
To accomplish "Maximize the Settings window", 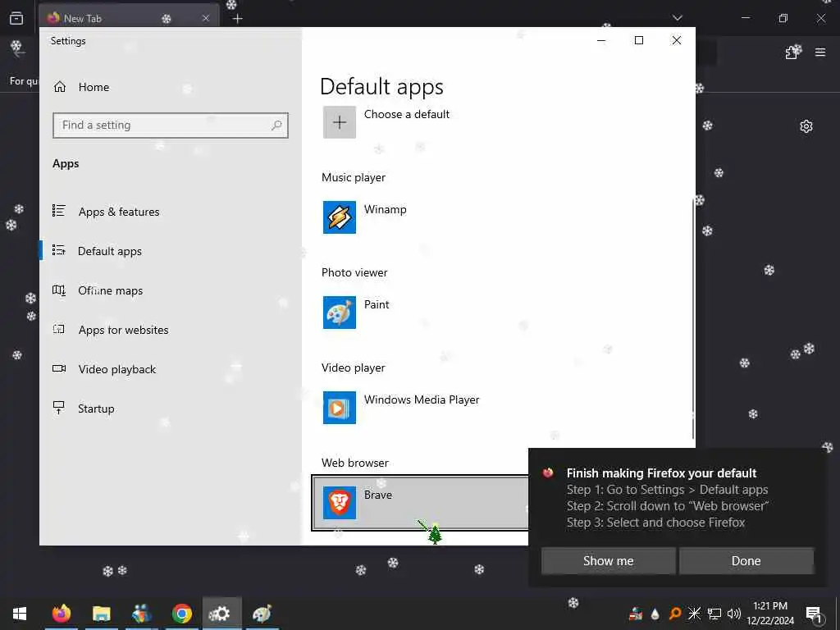I will click(x=638, y=40).
